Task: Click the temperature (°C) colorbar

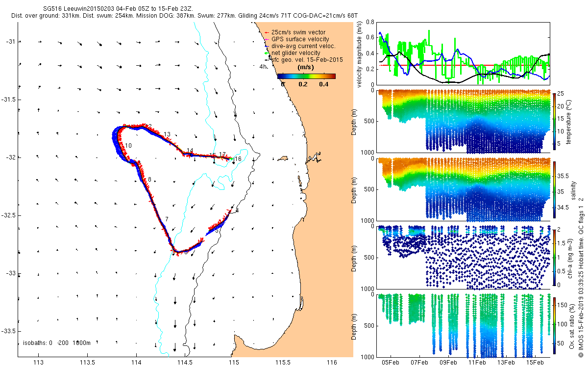Action: (554, 122)
